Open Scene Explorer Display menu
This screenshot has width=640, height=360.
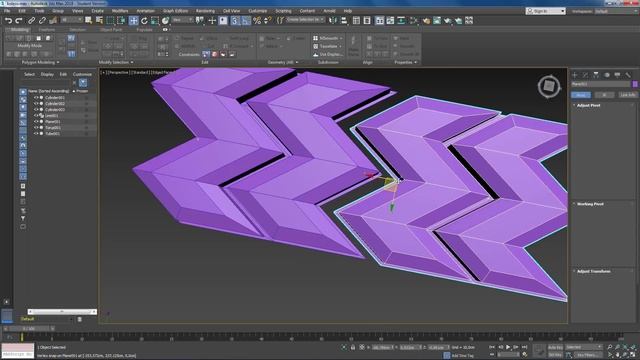(x=47, y=74)
